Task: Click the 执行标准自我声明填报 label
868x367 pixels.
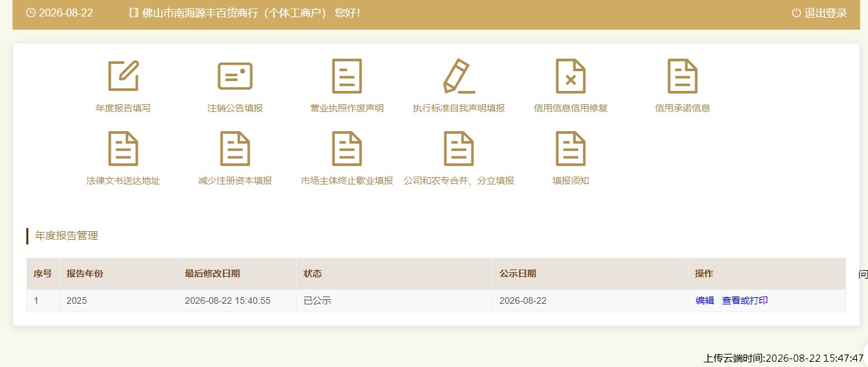Action: pyautogui.click(x=459, y=108)
